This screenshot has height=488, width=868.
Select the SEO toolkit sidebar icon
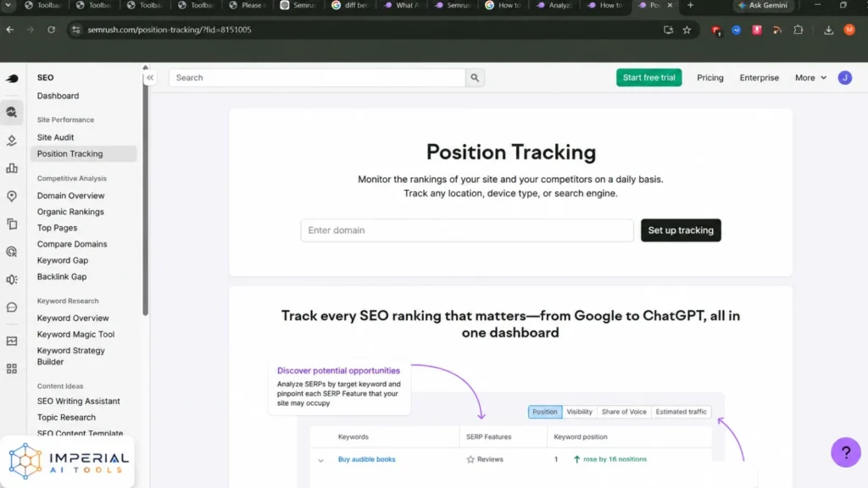click(12, 113)
